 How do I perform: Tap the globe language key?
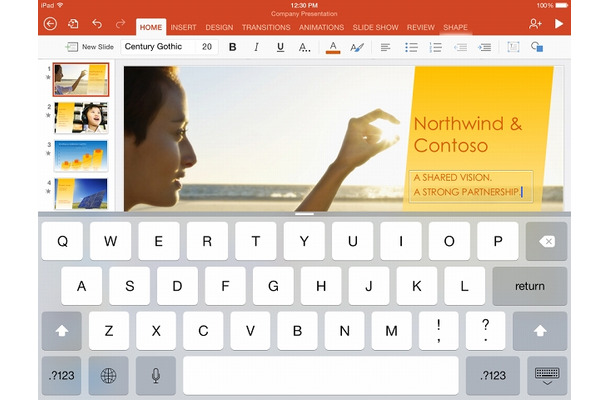(108, 375)
